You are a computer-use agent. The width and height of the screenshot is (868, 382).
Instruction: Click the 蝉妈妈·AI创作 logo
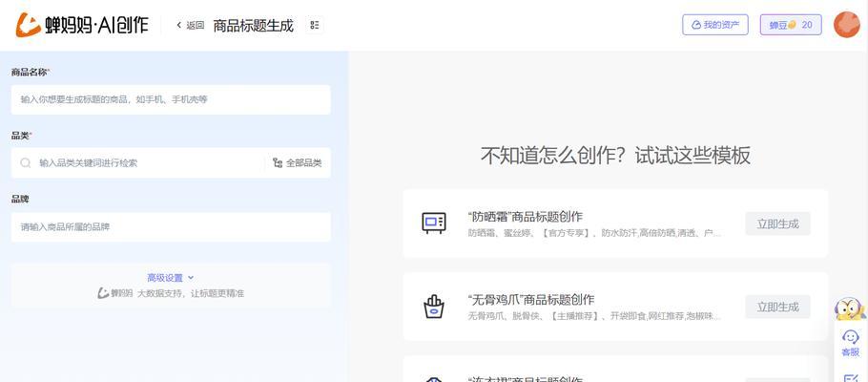point(82,25)
